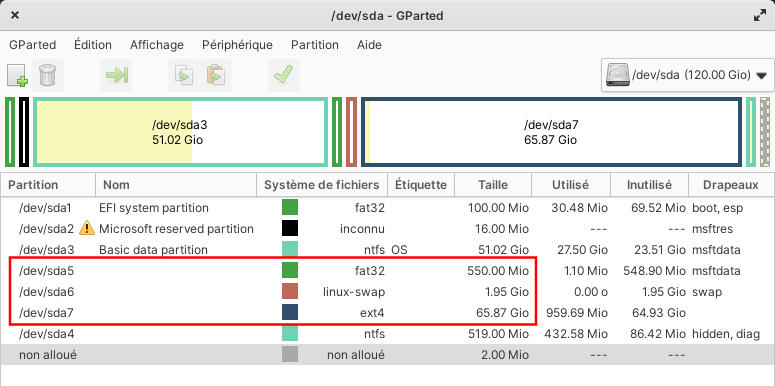Click the swap flags cell
The image size is (775, 386).
click(x=707, y=292)
